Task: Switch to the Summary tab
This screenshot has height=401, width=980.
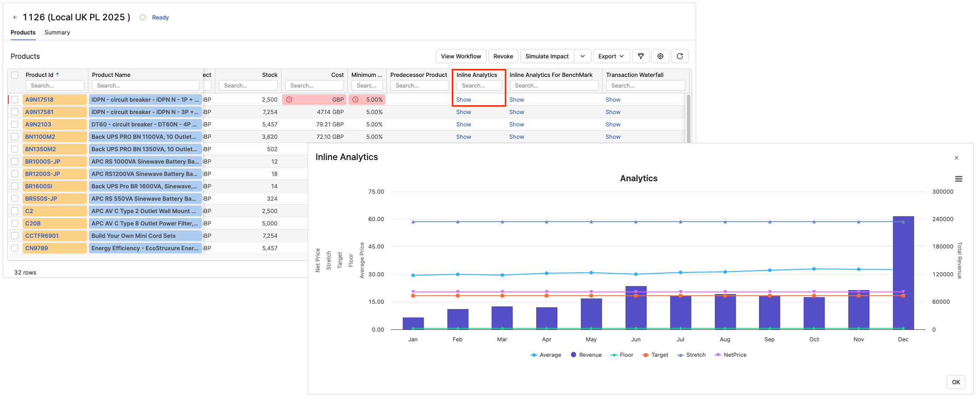Action: (57, 32)
